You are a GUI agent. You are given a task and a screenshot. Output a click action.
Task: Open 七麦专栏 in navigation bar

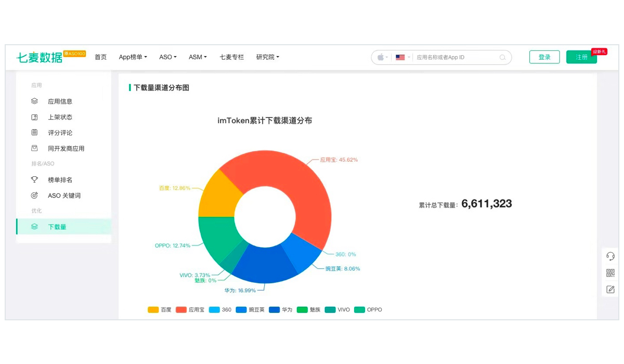tap(231, 57)
